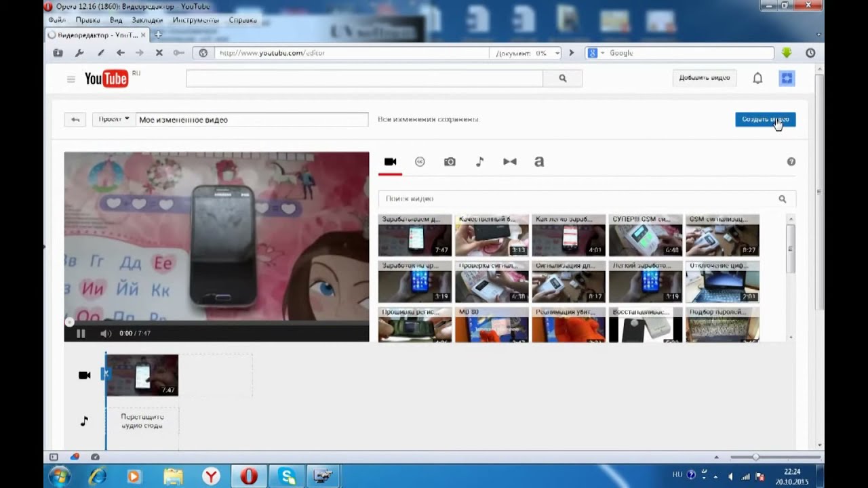Open the transitions tab bowtie icon

pyautogui.click(x=510, y=161)
